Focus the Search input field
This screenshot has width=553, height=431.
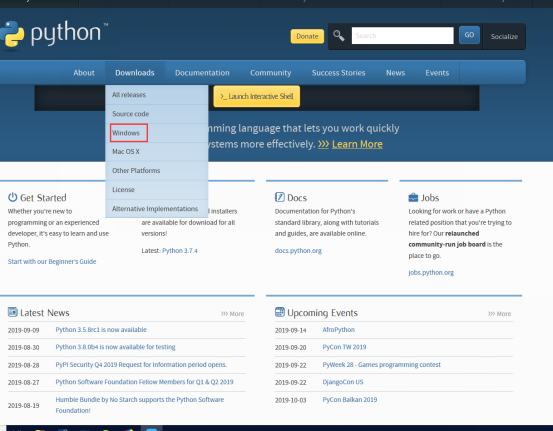[402, 36]
